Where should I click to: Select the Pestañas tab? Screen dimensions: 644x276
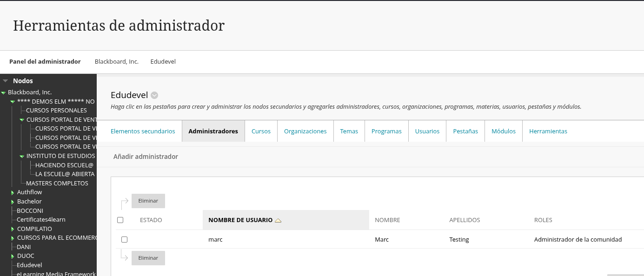[x=465, y=131]
